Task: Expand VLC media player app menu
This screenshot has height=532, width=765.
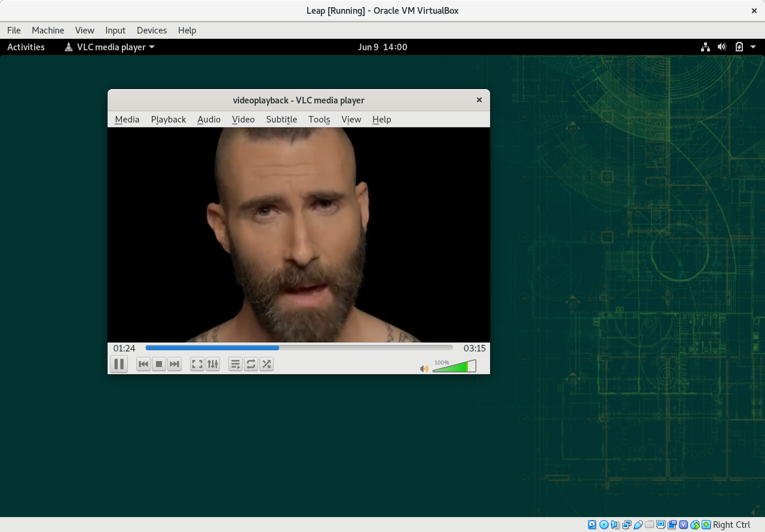Action: tap(110, 47)
